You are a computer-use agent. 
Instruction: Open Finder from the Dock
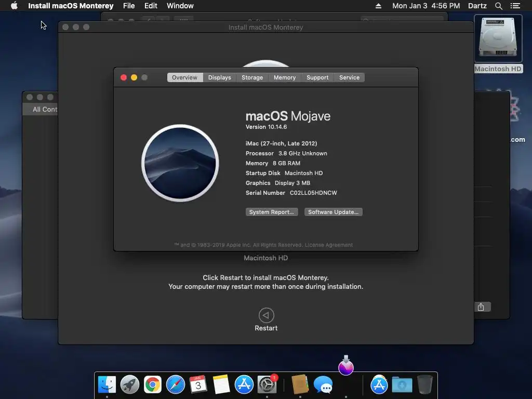107,385
